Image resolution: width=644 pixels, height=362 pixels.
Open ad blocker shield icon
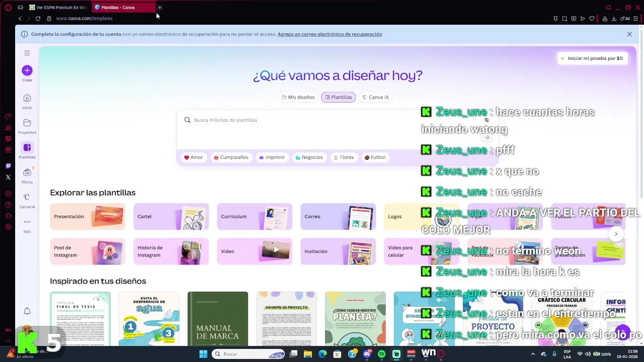pyautogui.click(x=574, y=19)
